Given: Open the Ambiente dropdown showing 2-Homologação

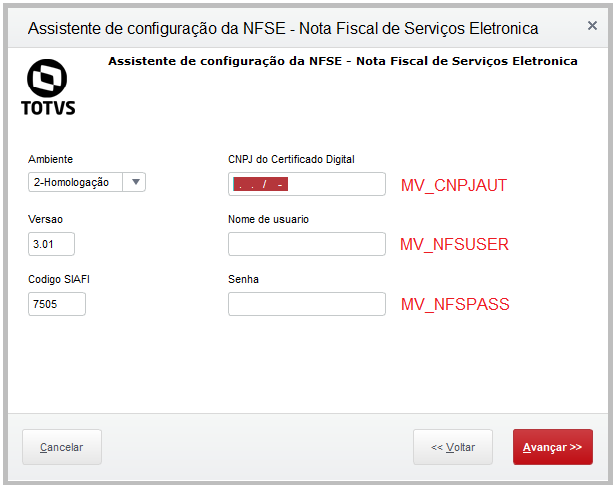Looking at the screenshot, I should (87, 182).
